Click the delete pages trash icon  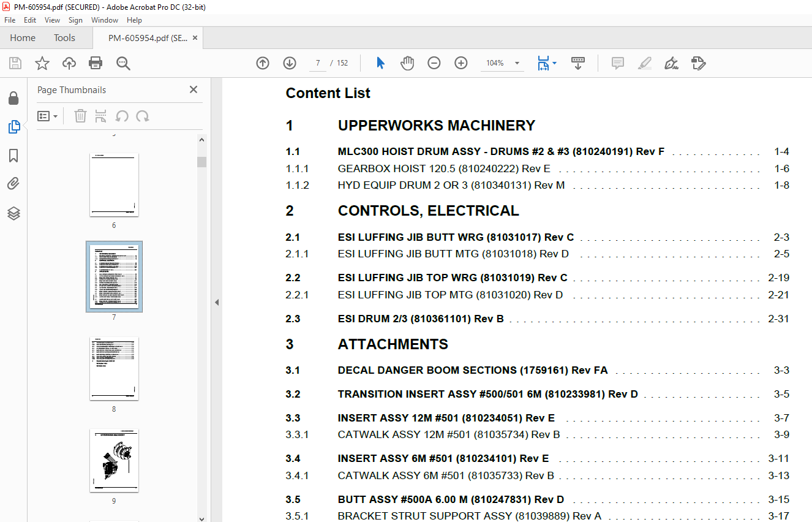tap(80, 116)
